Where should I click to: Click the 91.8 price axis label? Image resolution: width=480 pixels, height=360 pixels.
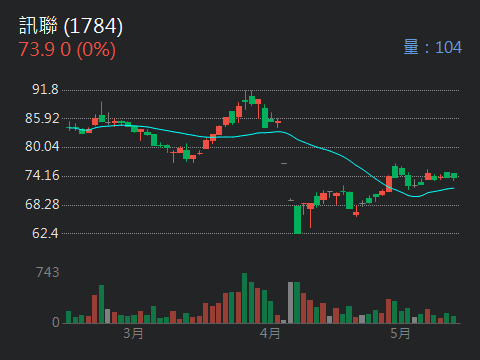tap(45, 89)
